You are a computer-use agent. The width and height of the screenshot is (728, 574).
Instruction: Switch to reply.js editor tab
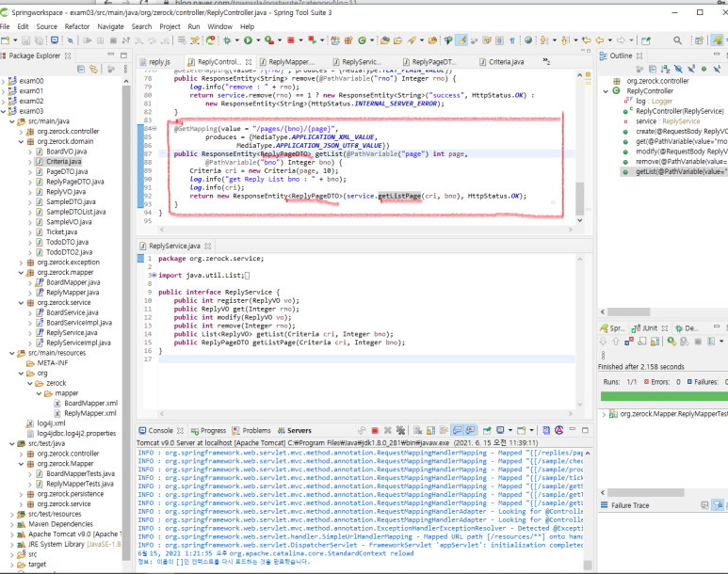(x=155, y=62)
